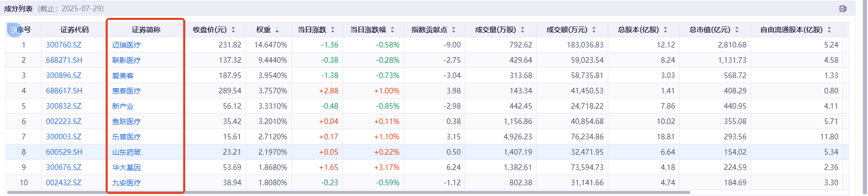Select market cap 2,810.68

click(732, 45)
